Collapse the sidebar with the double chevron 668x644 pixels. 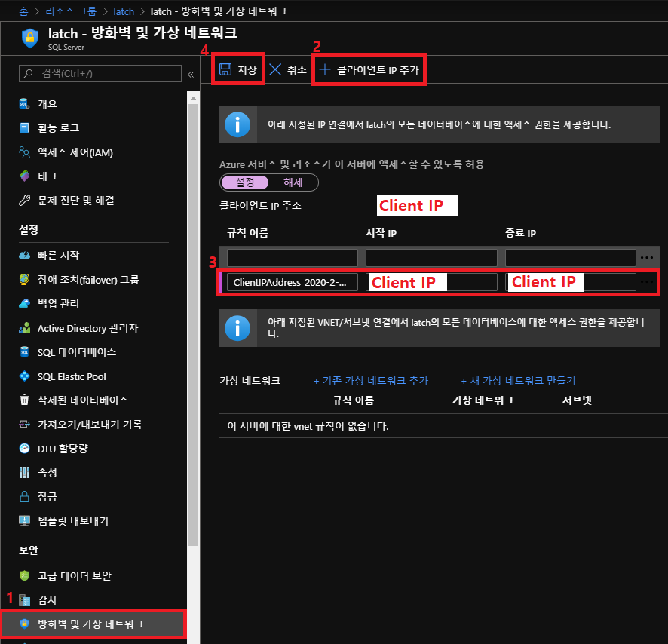tap(191, 75)
